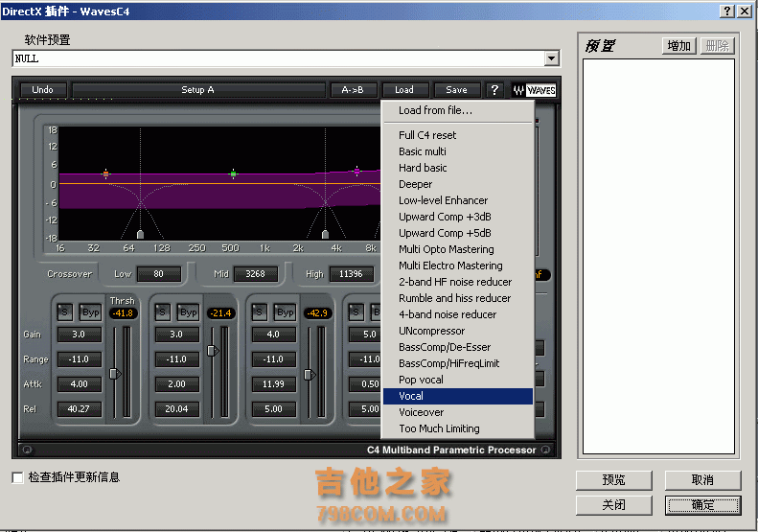Open the plugin help question mark

coord(494,90)
